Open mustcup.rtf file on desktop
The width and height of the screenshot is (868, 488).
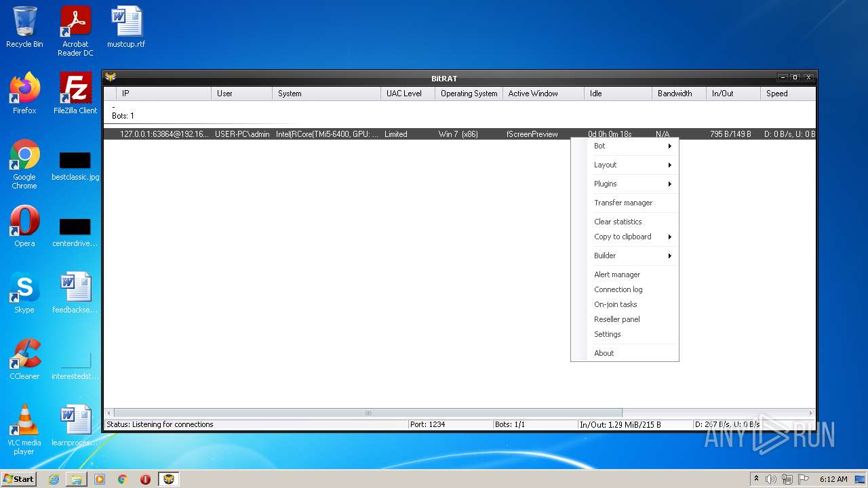[x=126, y=27]
